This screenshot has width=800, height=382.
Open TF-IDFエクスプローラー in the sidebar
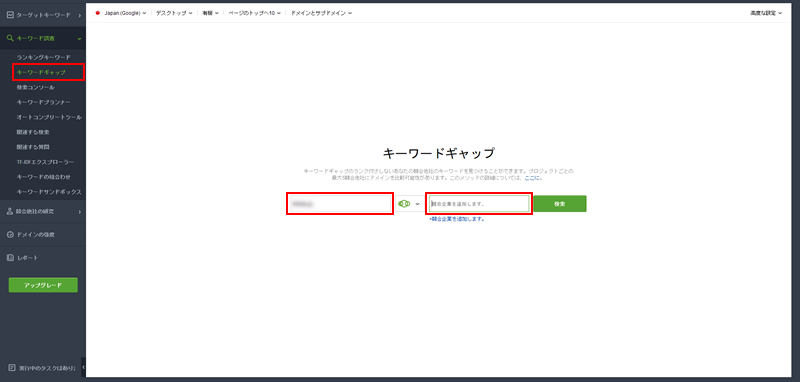(x=45, y=162)
